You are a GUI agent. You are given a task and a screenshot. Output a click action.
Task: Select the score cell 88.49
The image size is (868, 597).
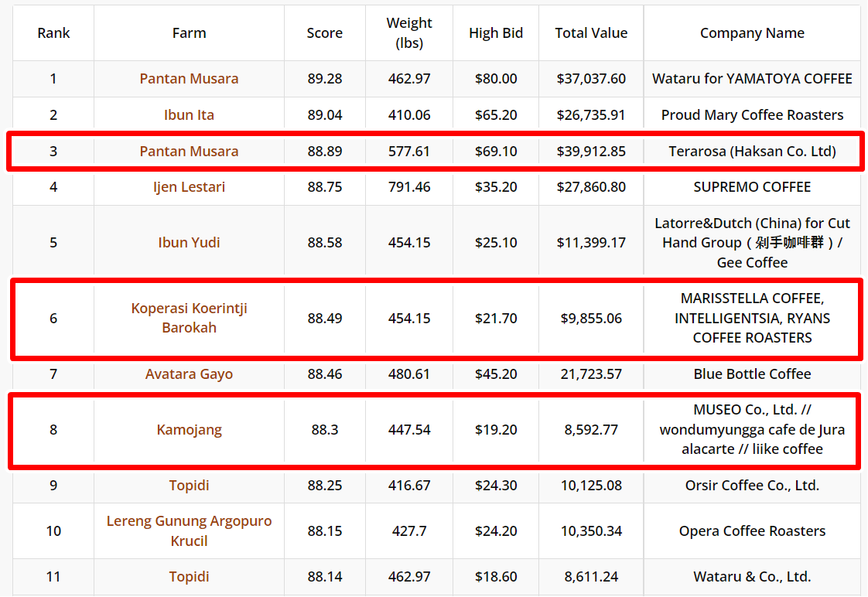pyautogui.click(x=324, y=318)
